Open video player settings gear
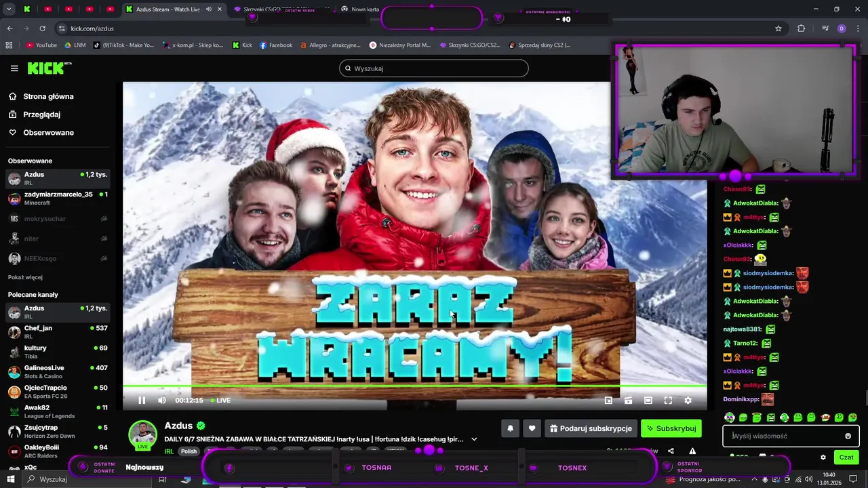Viewport: 868px width, 488px height. point(688,401)
